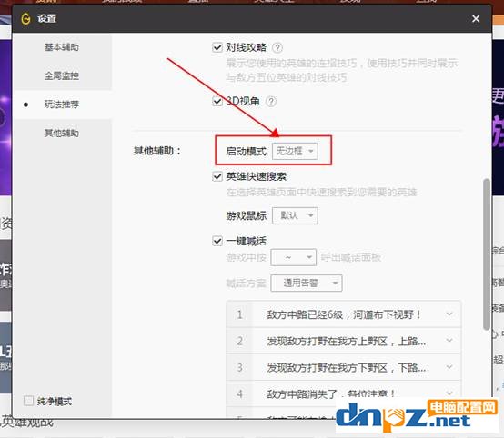Close the 设置 dialog

coord(476,18)
